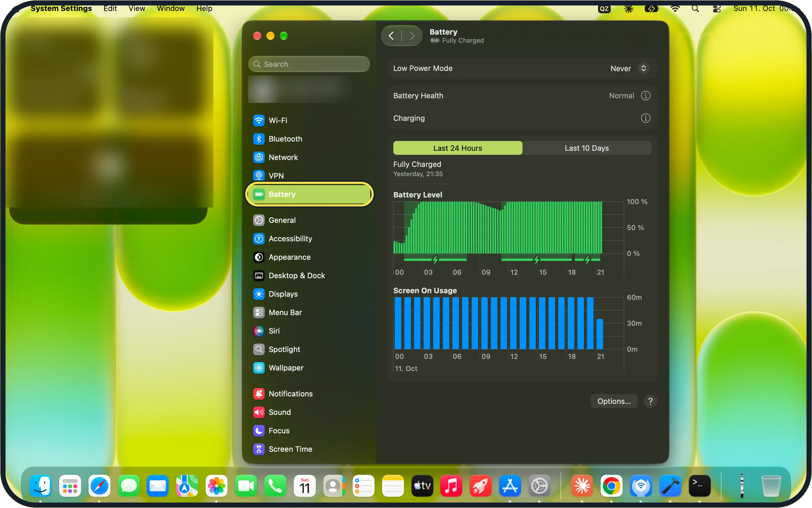Launch Google Chrome from Dock
The height and width of the screenshot is (508, 812).
(611, 486)
